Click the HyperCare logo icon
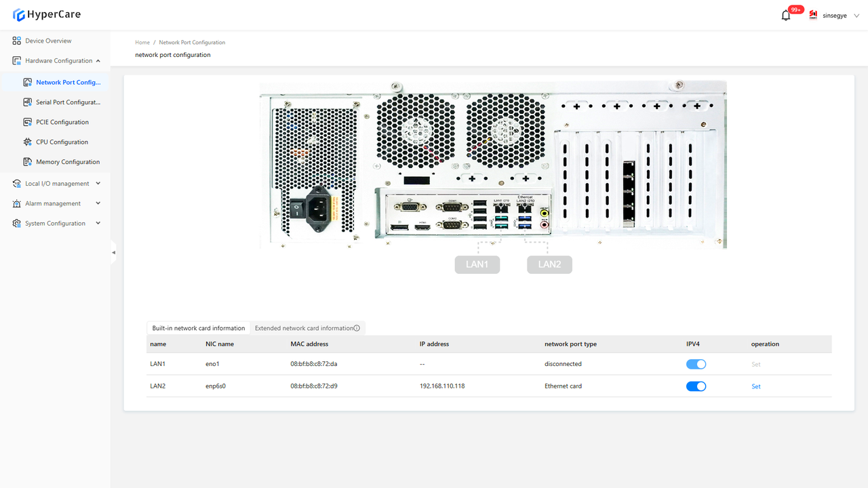868x488 pixels. click(18, 15)
